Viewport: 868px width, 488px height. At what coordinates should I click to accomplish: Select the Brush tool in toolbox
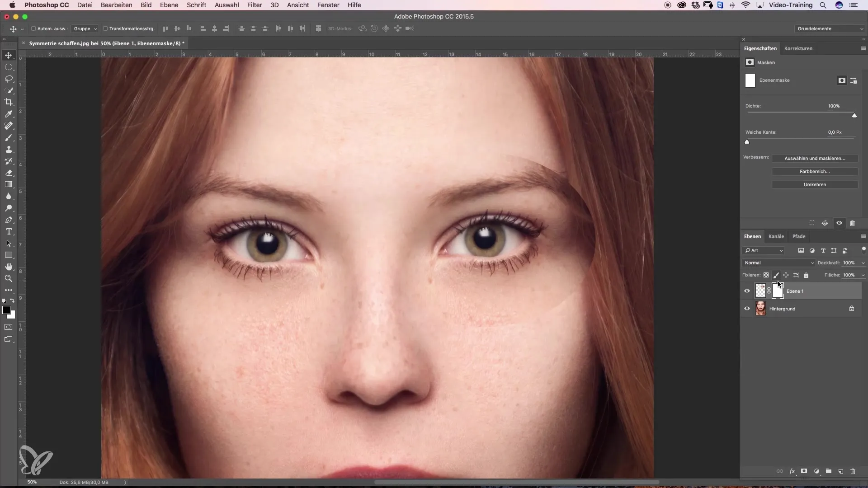pos(9,137)
